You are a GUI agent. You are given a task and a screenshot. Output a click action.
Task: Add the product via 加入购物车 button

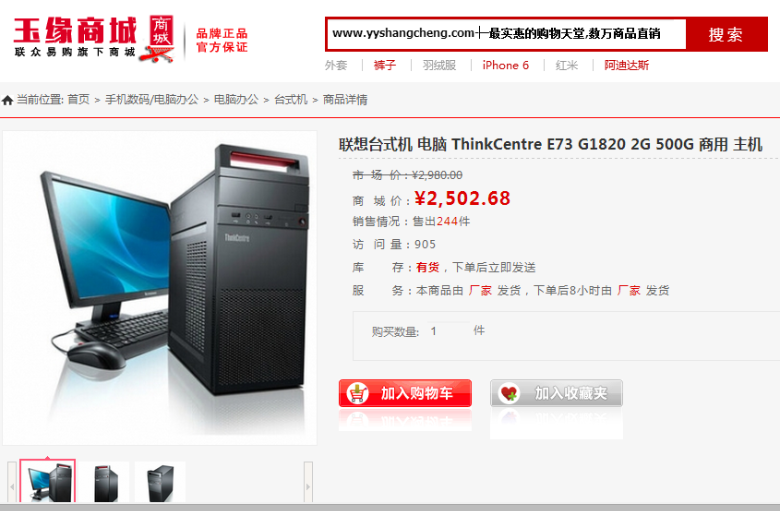click(x=405, y=393)
